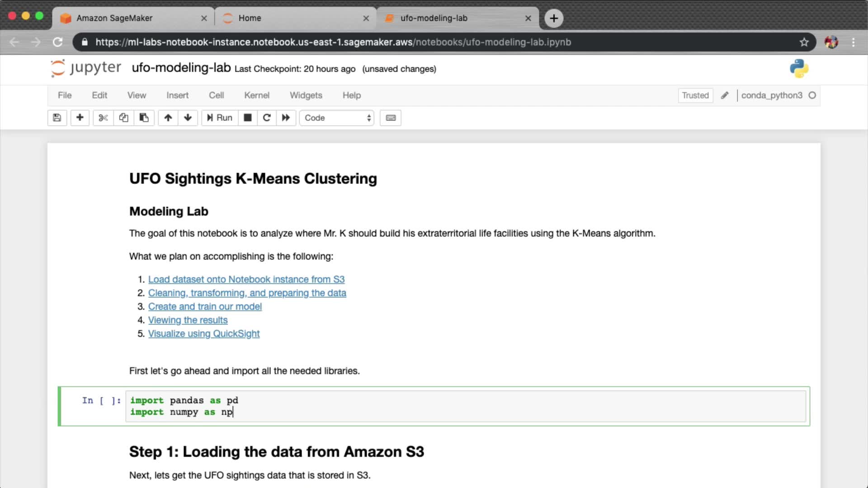
Task: Paste cells below icon
Action: (144, 118)
